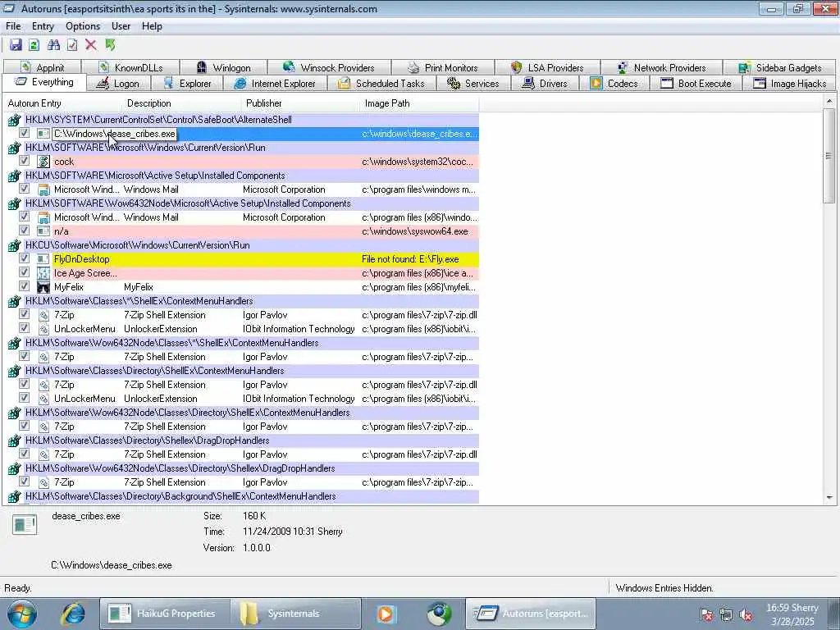This screenshot has width=840, height=630.
Task: Launch Internet Explorer from taskbar
Action: pos(72,614)
